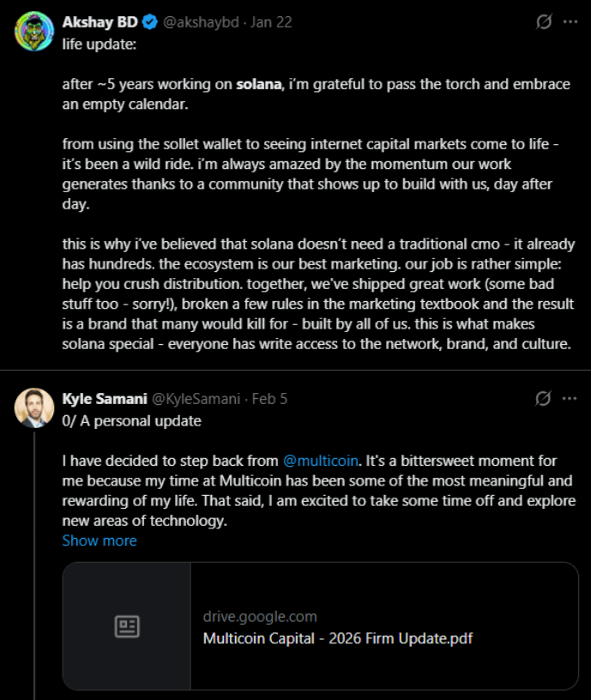Click the Grok icon on Akshay BD's post
The height and width of the screenshot is (700, 591).
click(543, 22)
